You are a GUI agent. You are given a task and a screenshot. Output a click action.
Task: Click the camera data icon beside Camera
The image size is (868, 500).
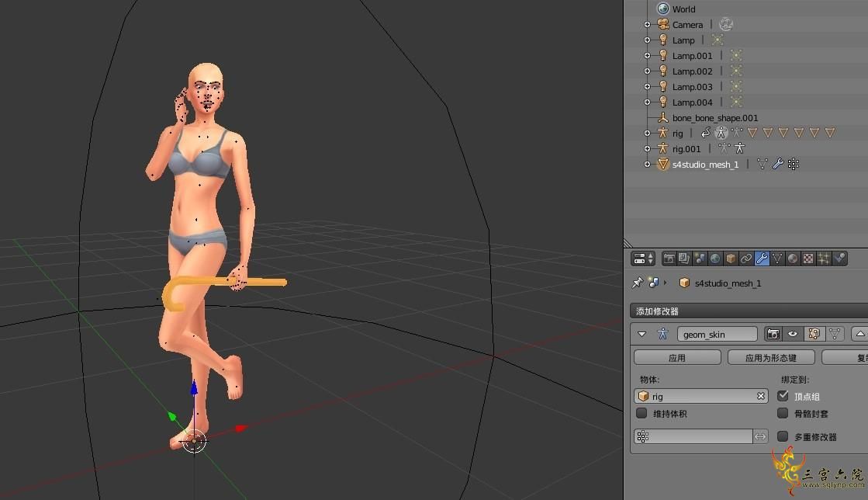click(x=726, y=24)
